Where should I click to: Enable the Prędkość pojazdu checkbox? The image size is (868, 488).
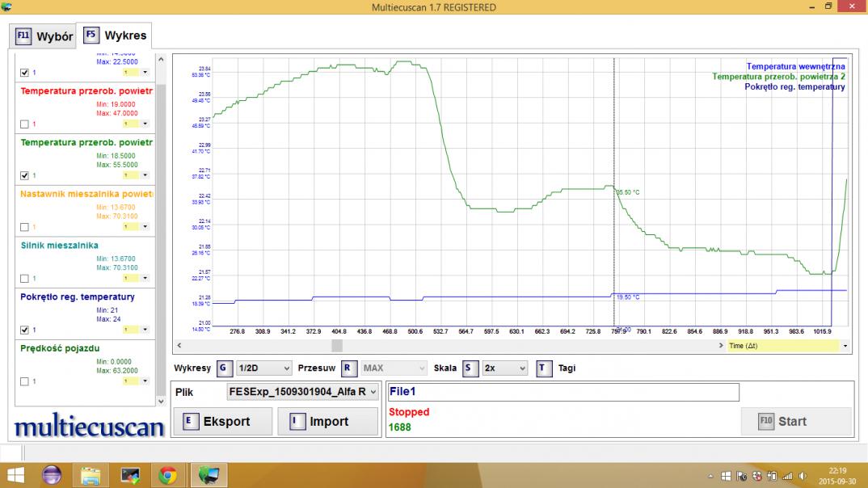coord(24,381)
